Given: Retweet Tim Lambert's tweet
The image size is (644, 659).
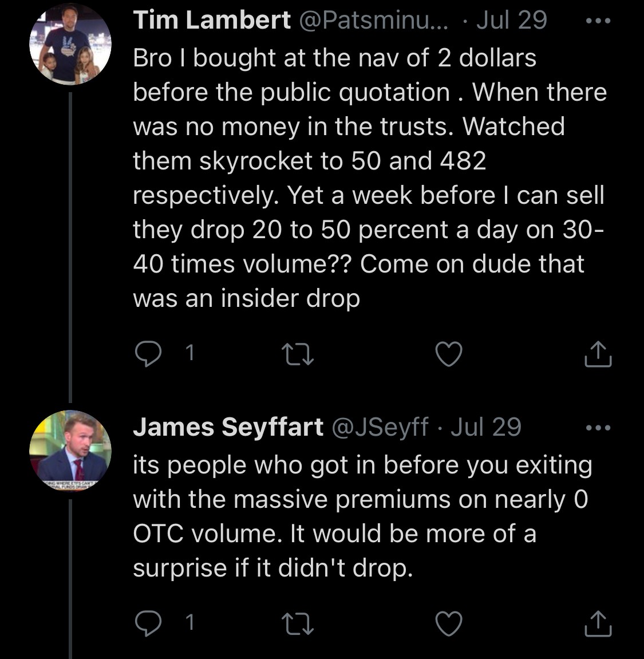Looking at the screenshot, I should (298, 354).
